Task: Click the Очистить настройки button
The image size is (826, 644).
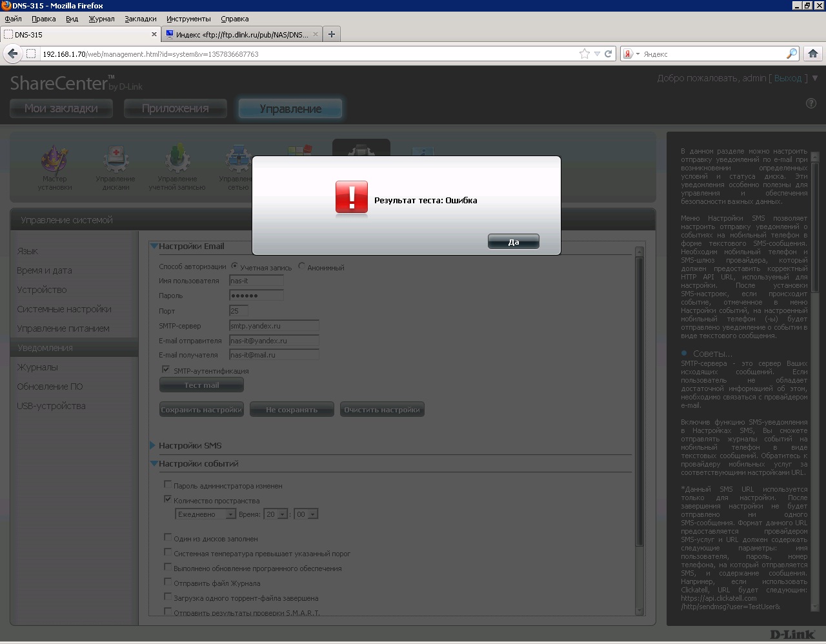Action: 382,410
